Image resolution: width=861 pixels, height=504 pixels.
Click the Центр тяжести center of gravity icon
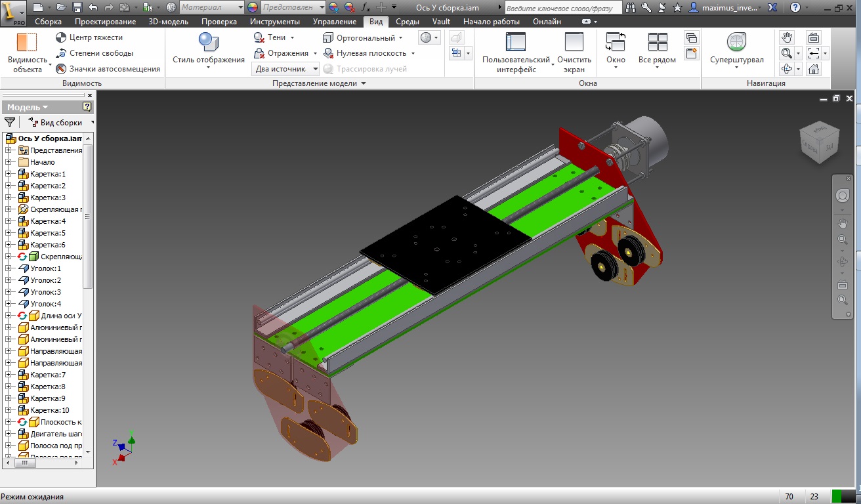click(x=61, y=37)
